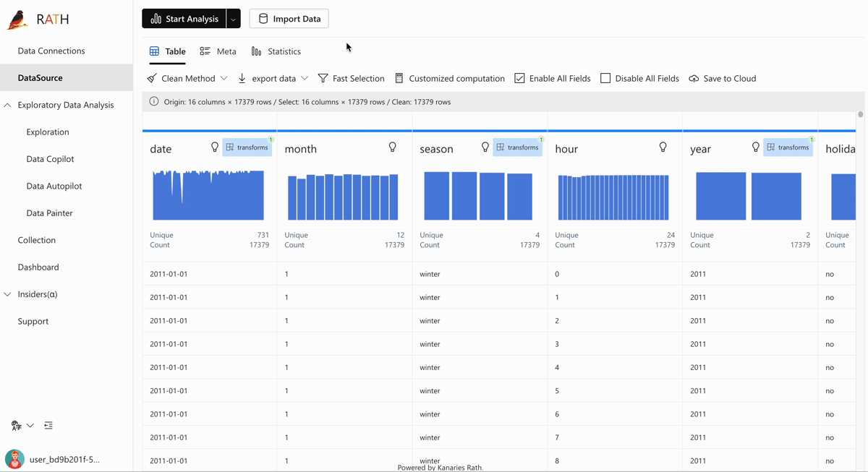This screenshot has height=472, width=868.
Task: Open the language switcher icon in sidebar
Action: pyautogui.click(x=17, y=426)
